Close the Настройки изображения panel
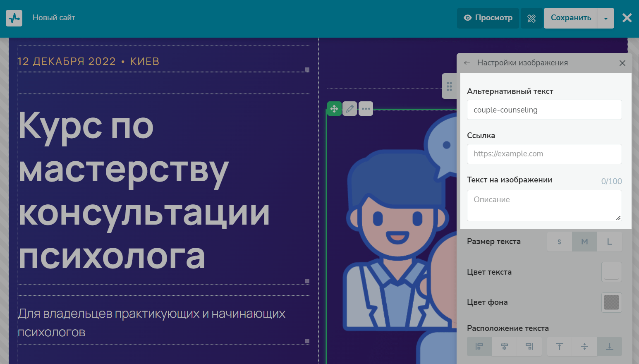 pyautogui.click(x=622, y=63)
